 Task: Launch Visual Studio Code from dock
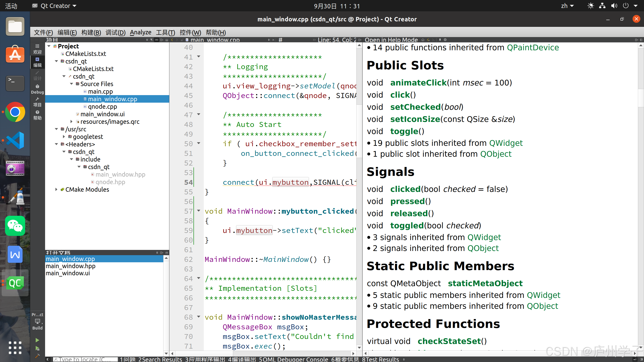point(15,140)
